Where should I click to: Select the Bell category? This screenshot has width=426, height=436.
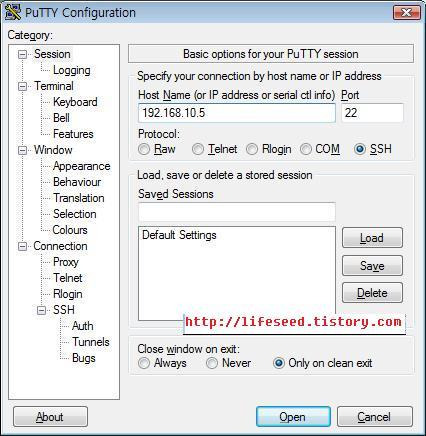[x=61, y=118]
